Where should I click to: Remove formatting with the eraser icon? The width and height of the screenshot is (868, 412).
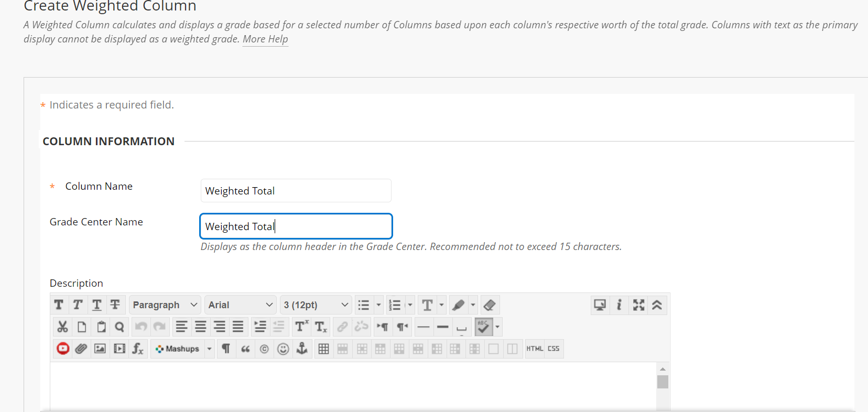click(490, 305)
